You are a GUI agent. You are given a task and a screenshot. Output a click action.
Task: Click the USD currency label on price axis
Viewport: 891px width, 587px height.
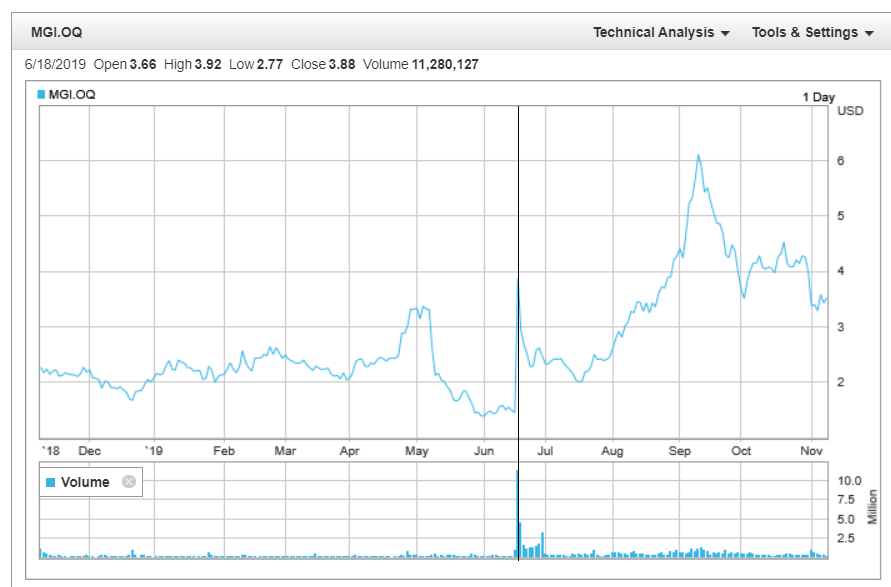(x=849, y=110)
